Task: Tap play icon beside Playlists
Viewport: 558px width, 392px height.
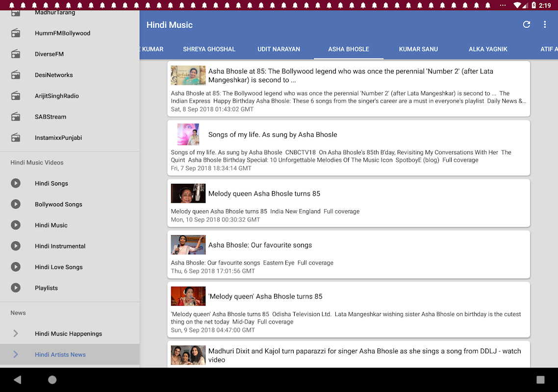Action: pyautogui.click(x=16, y=288)
